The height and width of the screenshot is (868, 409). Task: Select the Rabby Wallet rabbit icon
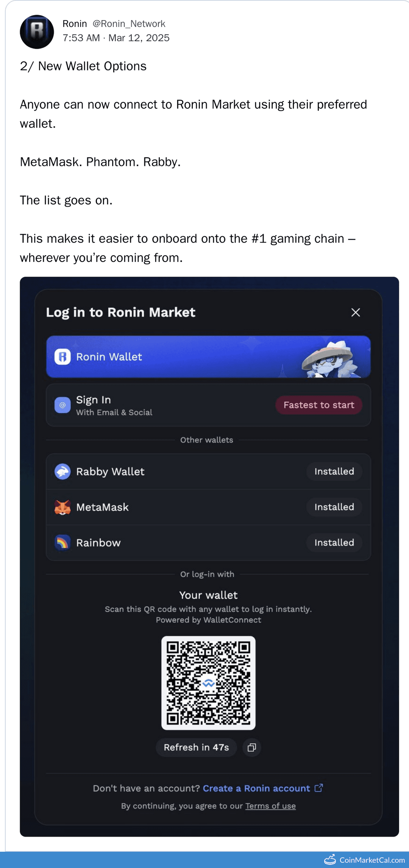click(63, 472)
